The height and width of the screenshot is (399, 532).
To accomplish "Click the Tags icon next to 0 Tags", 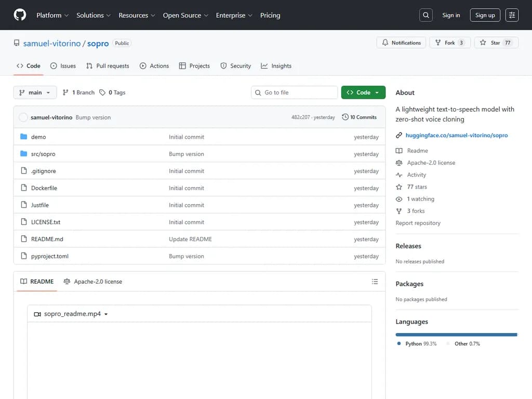I will pos(102,92).
